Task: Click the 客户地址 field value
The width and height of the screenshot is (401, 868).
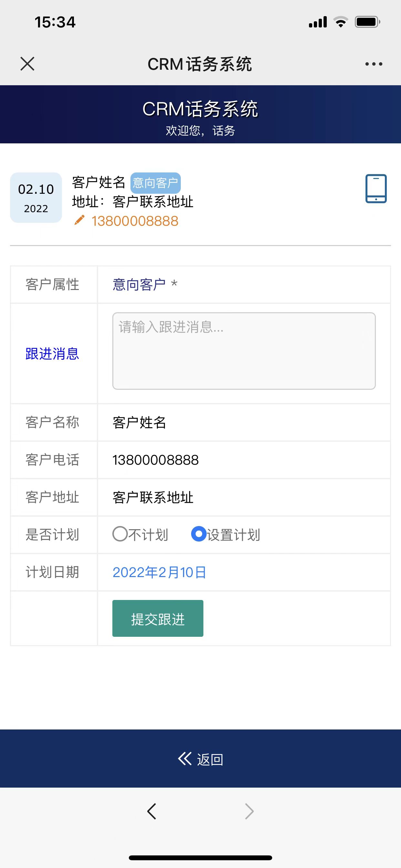Action: coord(153,497)
